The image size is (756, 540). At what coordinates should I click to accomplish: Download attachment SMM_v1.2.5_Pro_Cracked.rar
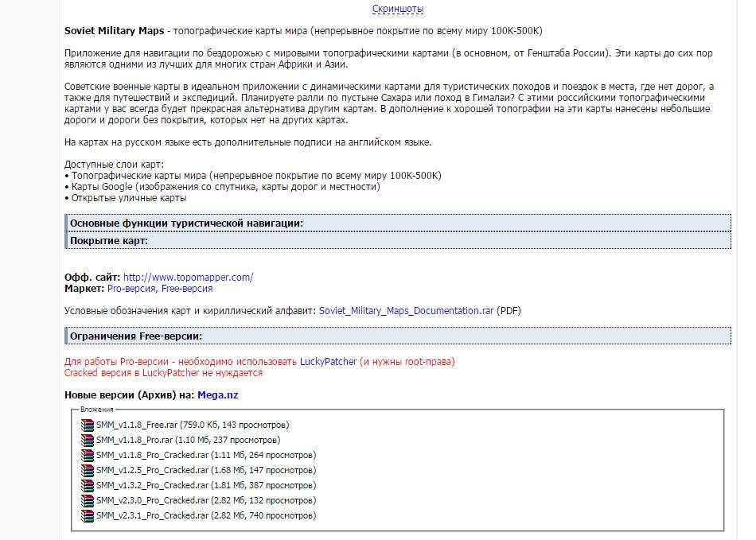(152, 470)
